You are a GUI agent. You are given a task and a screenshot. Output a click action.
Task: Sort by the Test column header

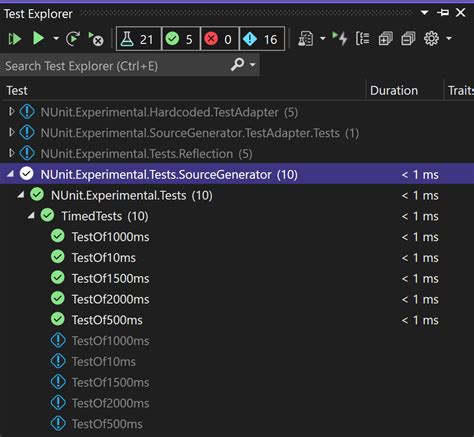[x=17, y=91]
